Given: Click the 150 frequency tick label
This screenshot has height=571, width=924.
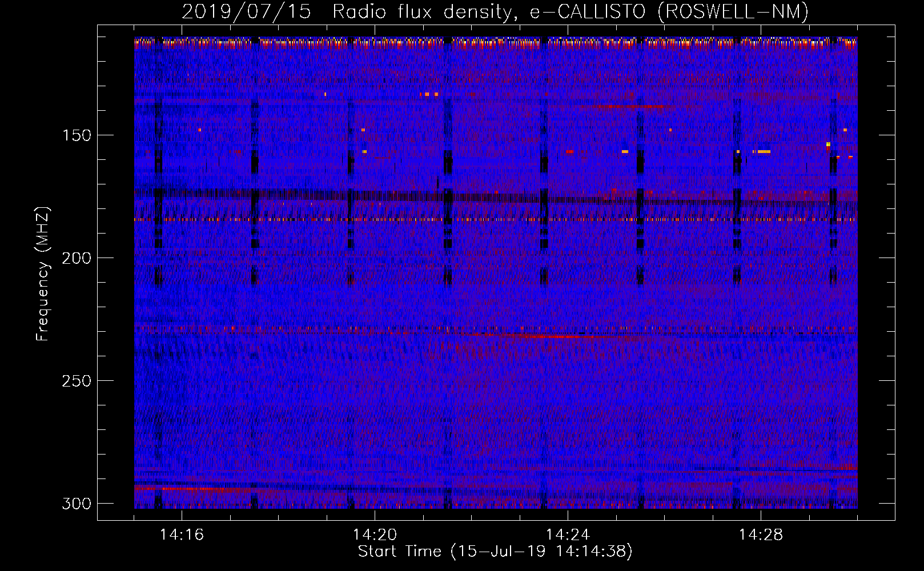Looking at the screenshot, I should [x=77, y=135].
